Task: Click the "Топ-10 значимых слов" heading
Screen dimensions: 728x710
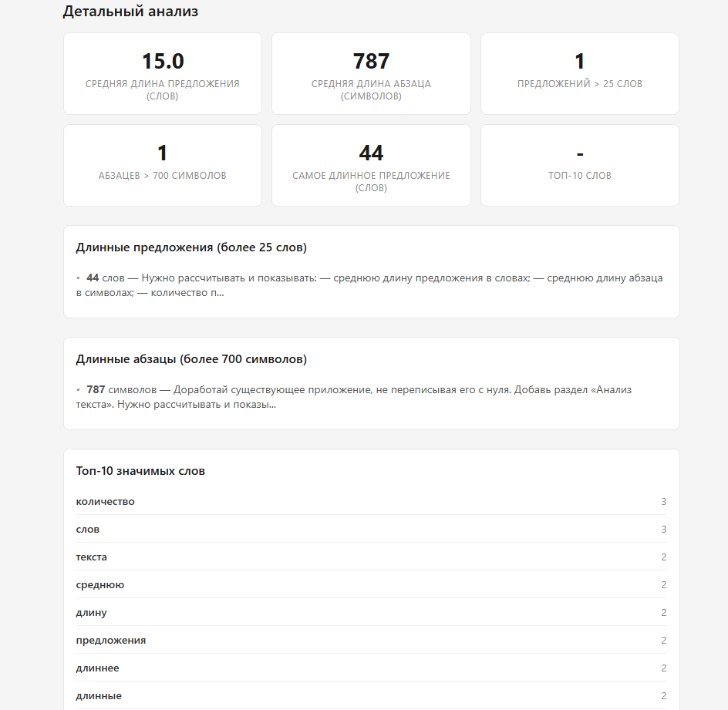Action: click(140, 471)
